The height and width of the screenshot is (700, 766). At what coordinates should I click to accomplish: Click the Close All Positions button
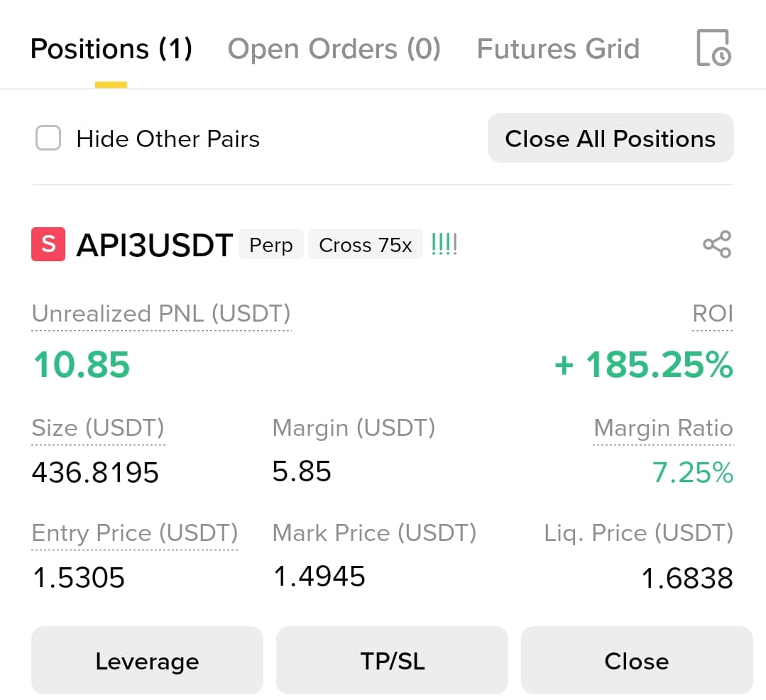[x=611, y=138]
